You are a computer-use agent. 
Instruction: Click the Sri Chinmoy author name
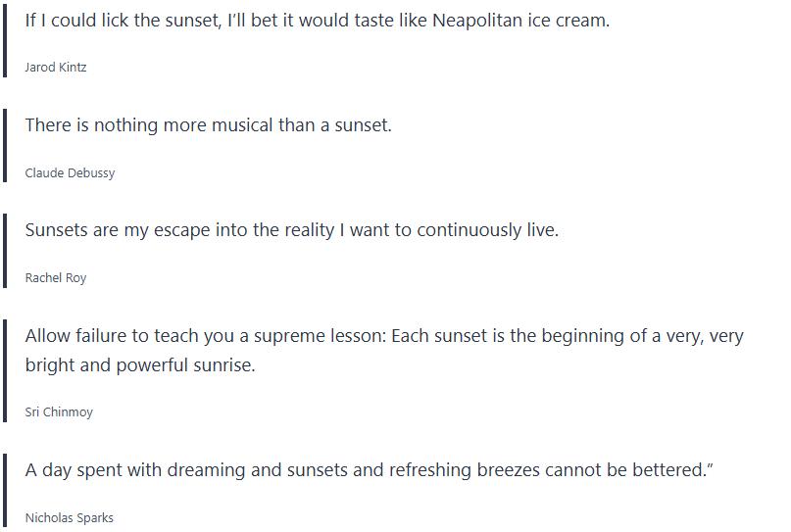pos(59,412)
